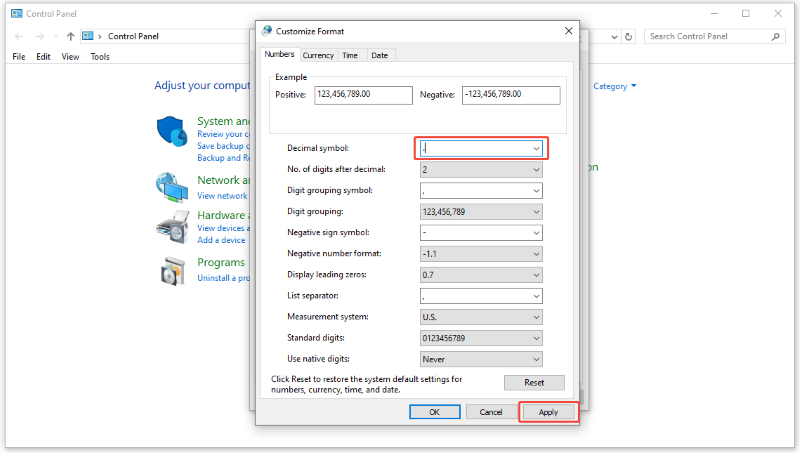This screenshot has height=453, width=800.
Task: Open the Hardware and Sound link
Action: point(223,215)
